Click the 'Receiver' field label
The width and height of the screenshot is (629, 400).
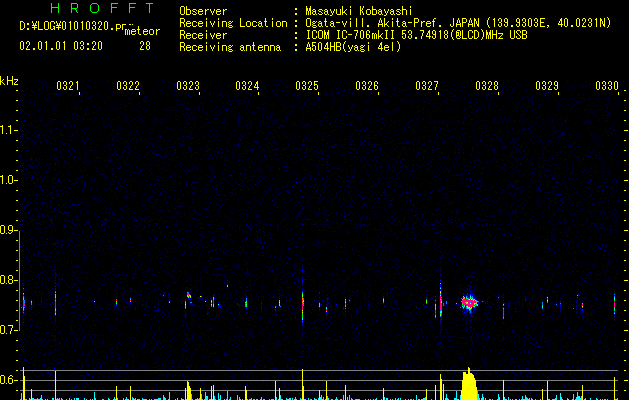coord(203,35)
